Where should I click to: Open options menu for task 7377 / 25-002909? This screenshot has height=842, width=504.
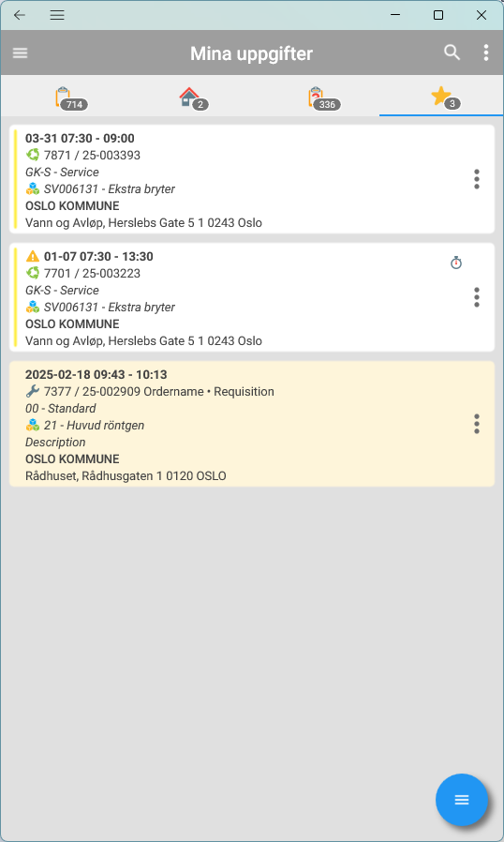476,424
